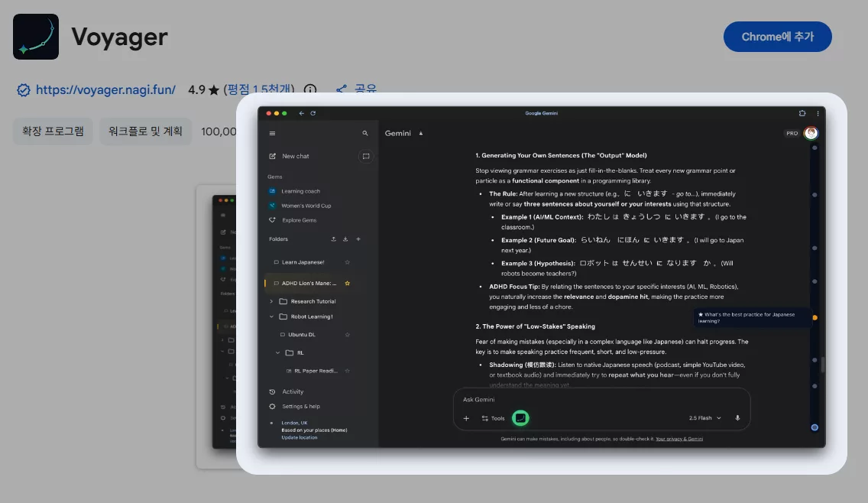Screen dimensions: 868x503
Task: Open the Tools menu in prompt box
Action: click(x=494, y=418)
